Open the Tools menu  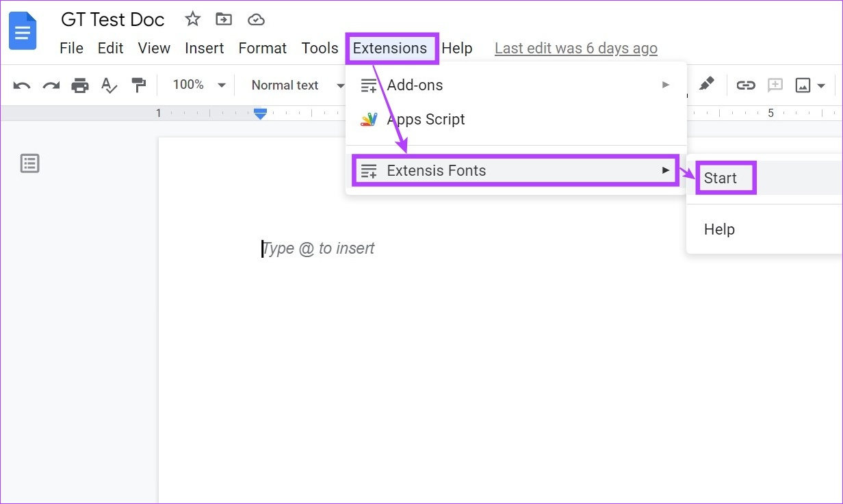coord(320,48)
